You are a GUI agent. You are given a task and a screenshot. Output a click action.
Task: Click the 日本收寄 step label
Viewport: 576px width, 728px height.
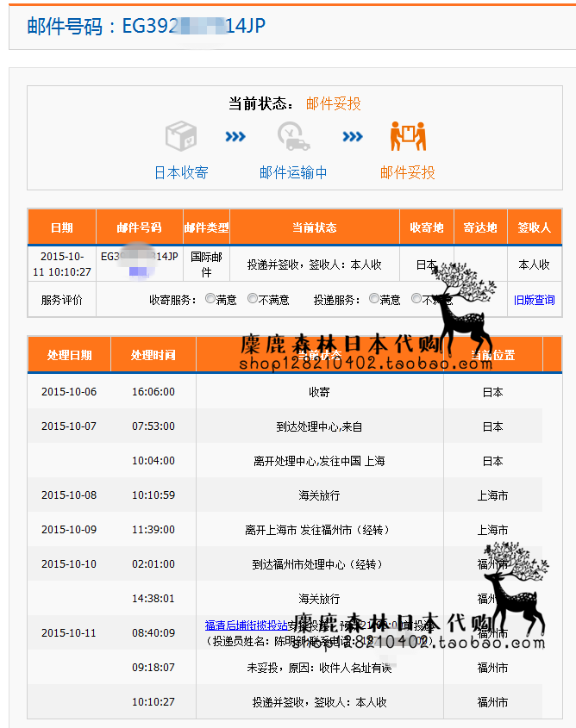click(x=181, y=172)
